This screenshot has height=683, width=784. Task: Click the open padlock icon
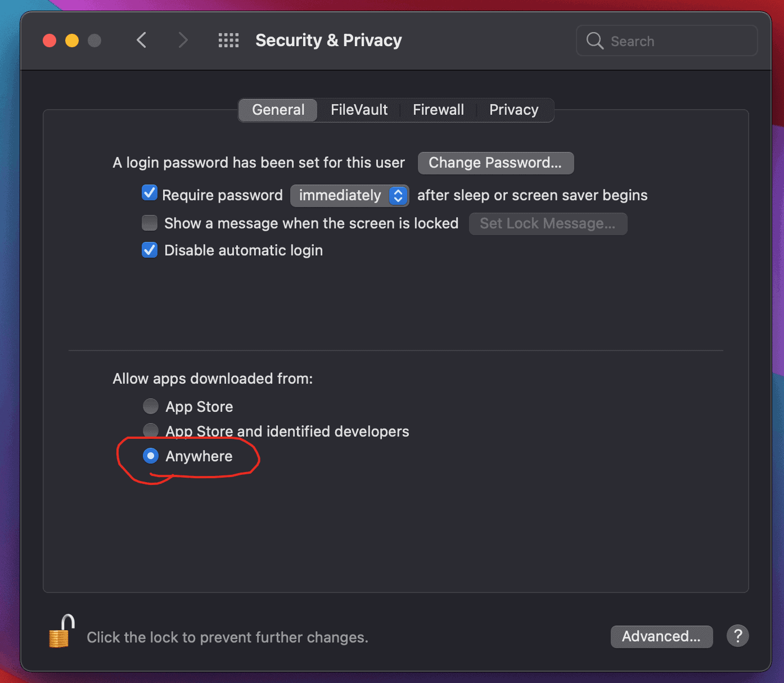click(x=61, y=632)
